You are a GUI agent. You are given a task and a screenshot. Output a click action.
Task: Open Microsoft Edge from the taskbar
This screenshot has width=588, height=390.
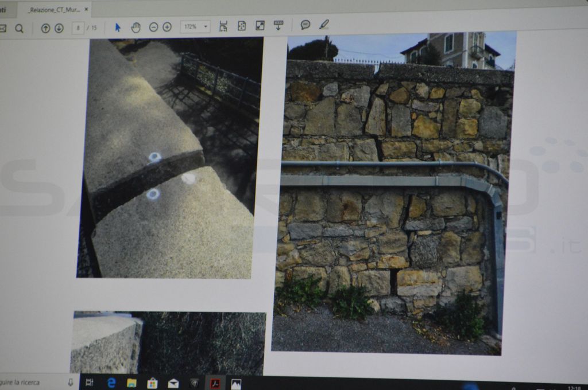111,383
